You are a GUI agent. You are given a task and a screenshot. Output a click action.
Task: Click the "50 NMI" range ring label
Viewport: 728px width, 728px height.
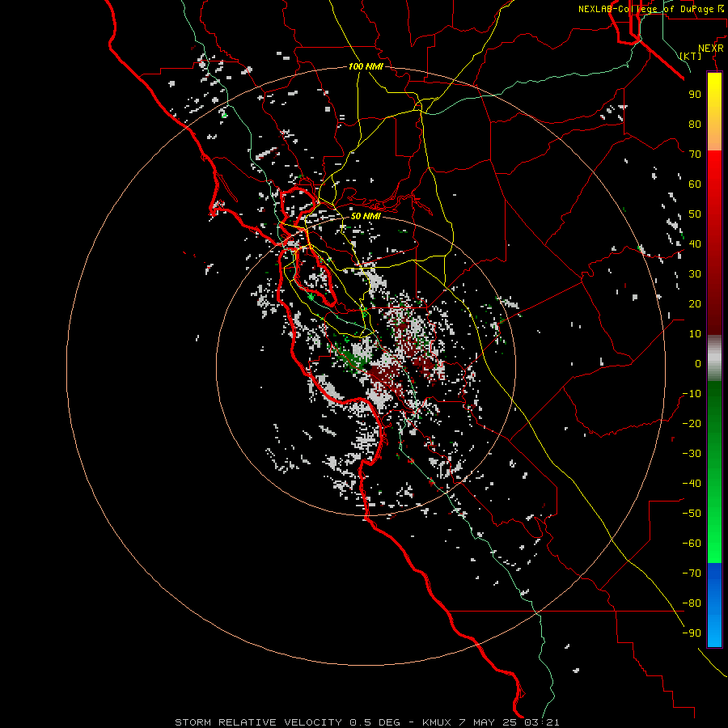[x=366, y=216]
